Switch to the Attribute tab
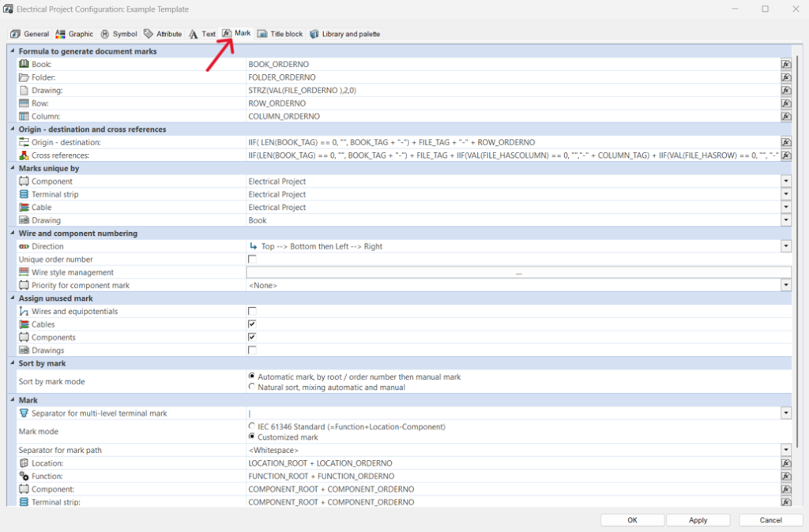 click(163, 34)
